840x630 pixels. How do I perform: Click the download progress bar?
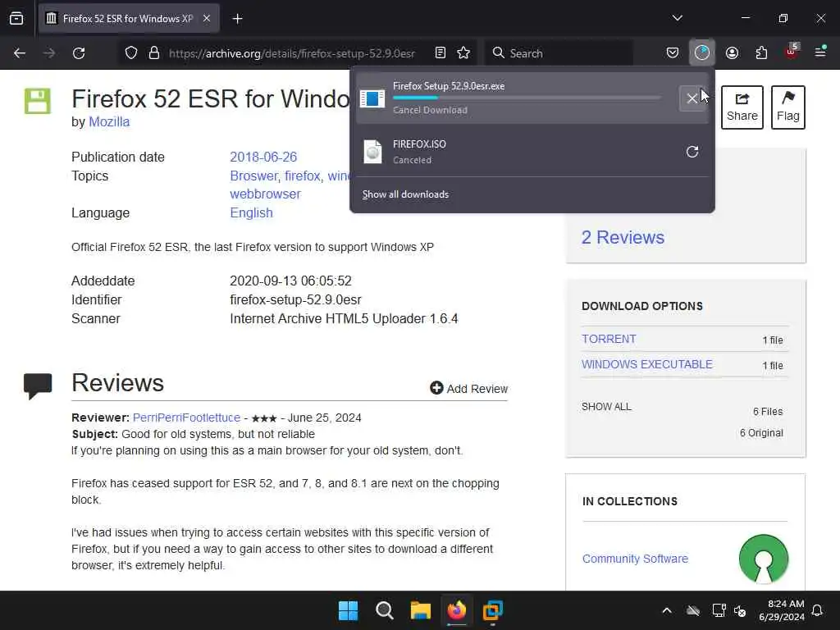point(526,98)
